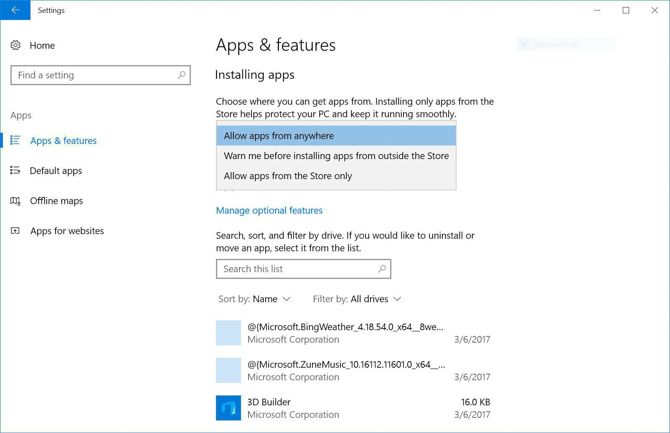The image size is (670, 433).
Task: Click magnifier icon in Find a setting
Action: tap(181, 75)
